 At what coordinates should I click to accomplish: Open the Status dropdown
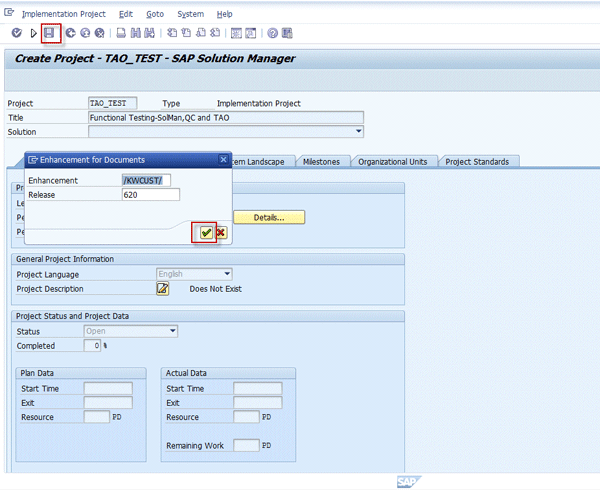click(x=173, y=331)
